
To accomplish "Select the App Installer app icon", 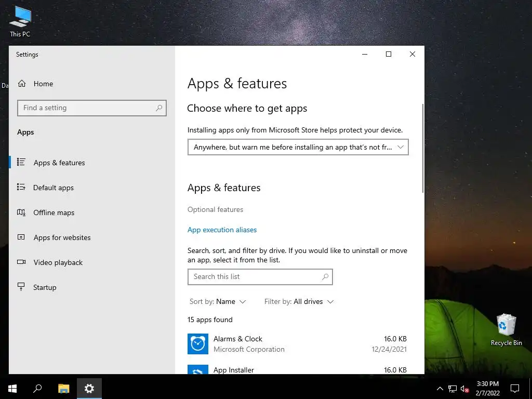I will (x=198, y=369).
